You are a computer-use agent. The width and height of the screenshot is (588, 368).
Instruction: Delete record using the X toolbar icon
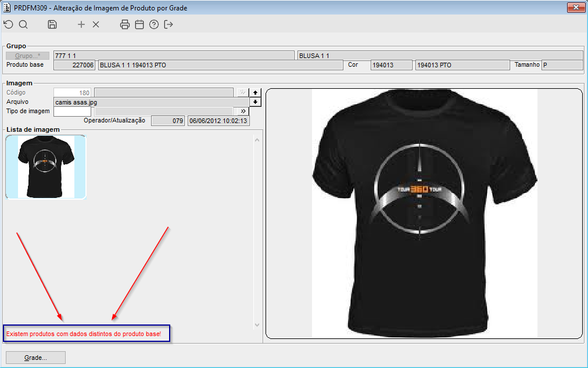[x=96, y=24]
